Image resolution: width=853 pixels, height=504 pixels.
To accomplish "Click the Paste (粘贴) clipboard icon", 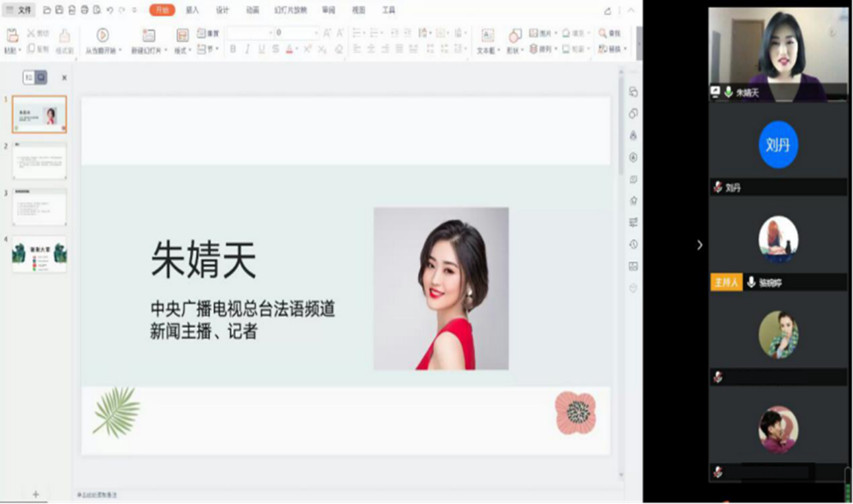I will click(12, 36).
